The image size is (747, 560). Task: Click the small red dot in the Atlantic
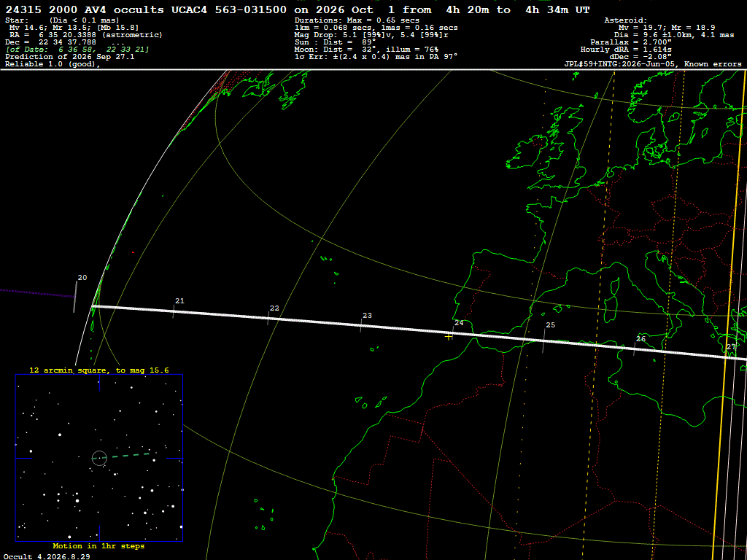pyautogui.click(x=133, y=252)
